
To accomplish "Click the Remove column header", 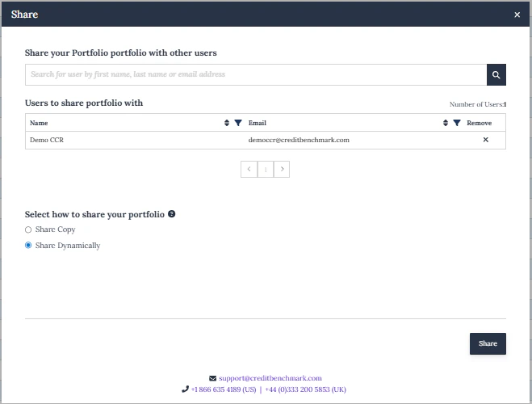I will coord(479,123).
